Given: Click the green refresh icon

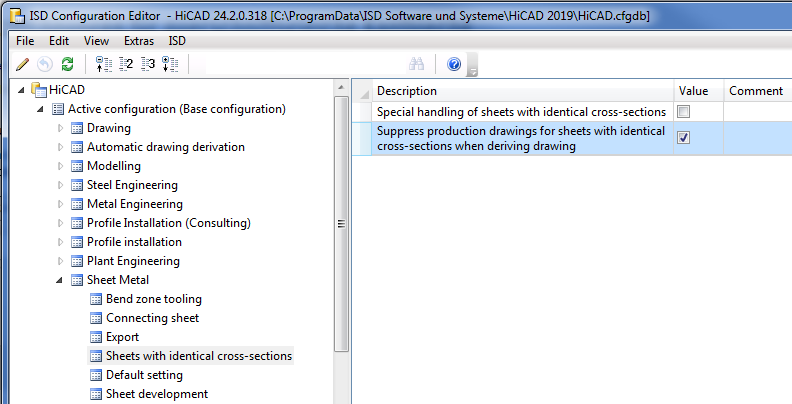Looking at the screenshot, I should 67,65.
